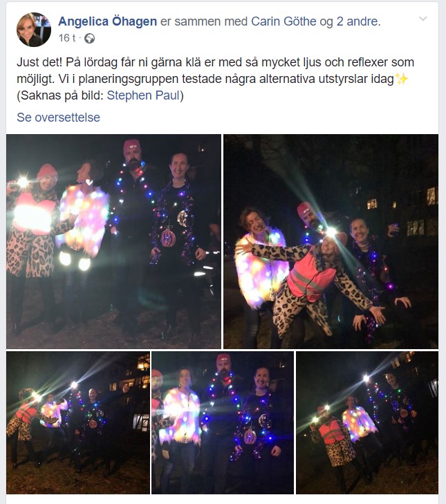Open top-right photo with posing leopard coat
The image size is (446, 504).
[331, 241]
